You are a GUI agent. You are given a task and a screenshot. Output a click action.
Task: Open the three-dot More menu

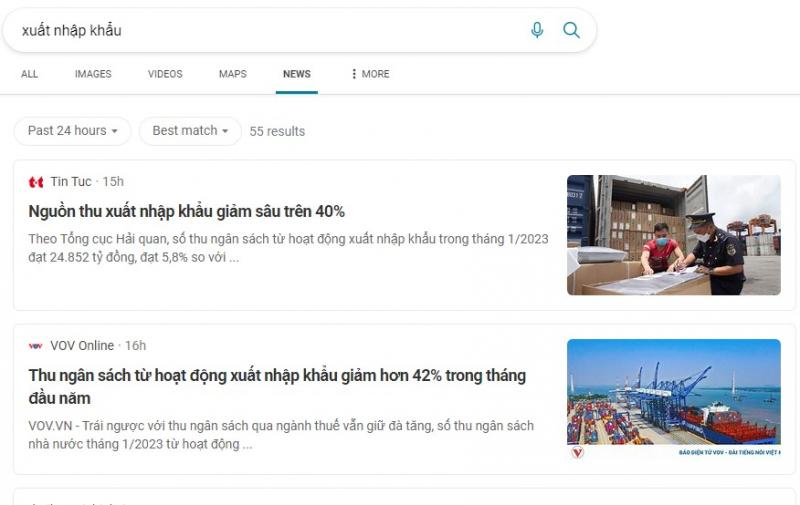click(370, 74)
